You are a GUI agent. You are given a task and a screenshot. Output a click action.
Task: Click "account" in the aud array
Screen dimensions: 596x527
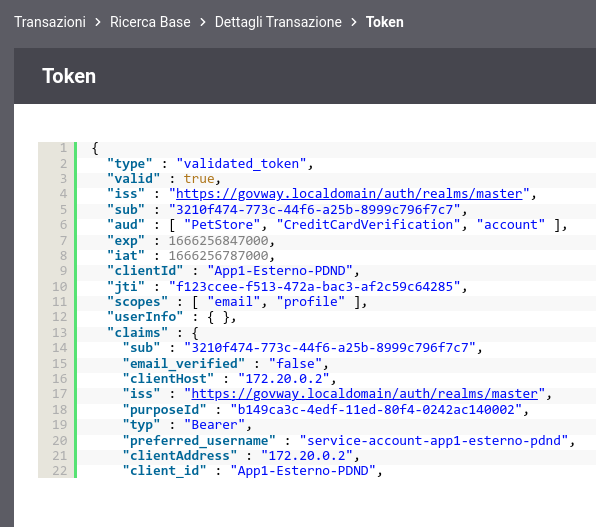pos(510,225)
